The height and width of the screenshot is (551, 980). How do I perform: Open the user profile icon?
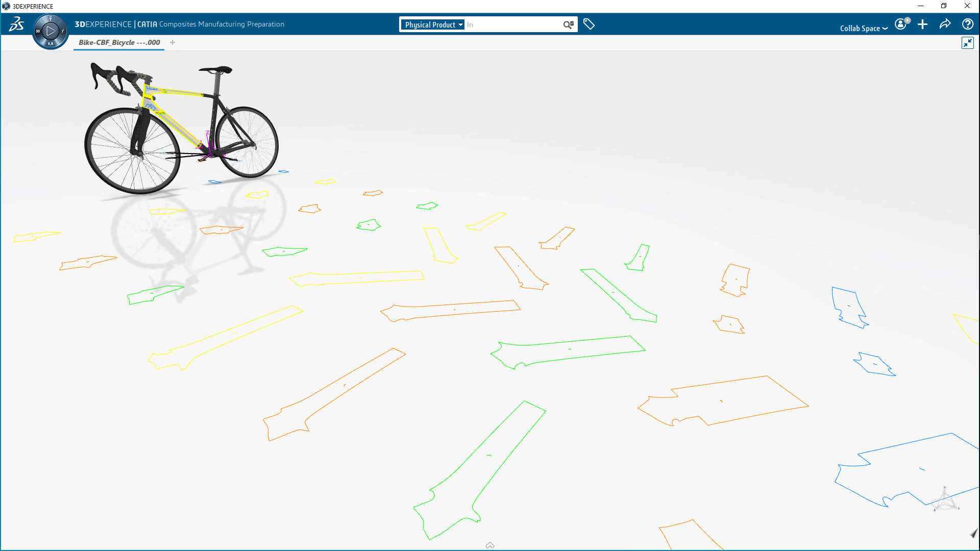[x=901, y=24]
